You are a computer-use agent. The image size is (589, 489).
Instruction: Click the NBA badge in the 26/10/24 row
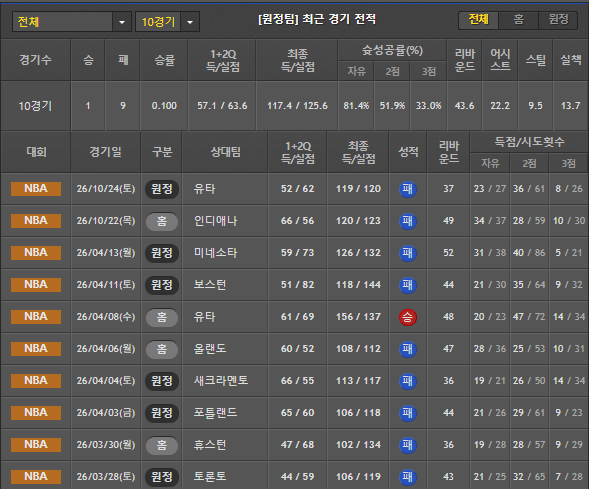[36, 189]
